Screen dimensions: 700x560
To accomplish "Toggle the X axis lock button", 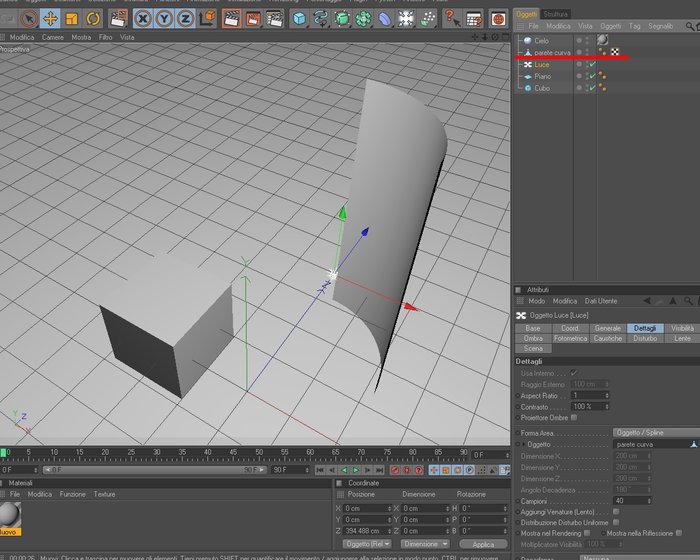I will pyautogui.click(x=143, y=19).
